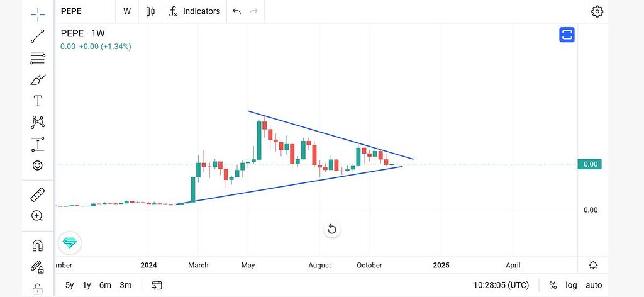644x297 pixels.
Task: Open the W time interval dropdown
Action: click(x=127, y=11)
